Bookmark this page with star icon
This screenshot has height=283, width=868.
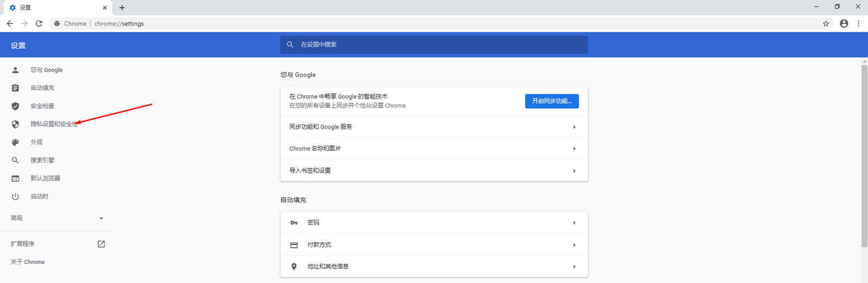pyautogui.click(x=826, y=23)
